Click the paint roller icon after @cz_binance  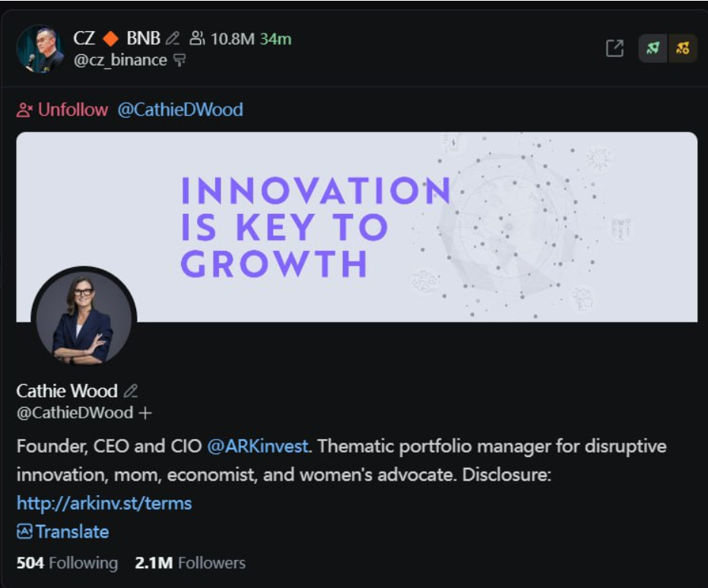pos(180,60)
